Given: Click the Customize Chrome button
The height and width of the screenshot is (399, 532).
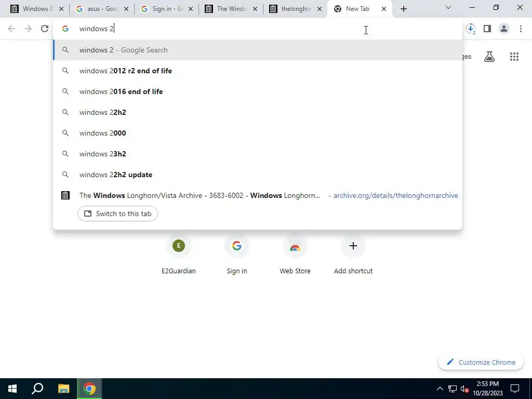Looking at the screenshot, I should coord(481,362).
